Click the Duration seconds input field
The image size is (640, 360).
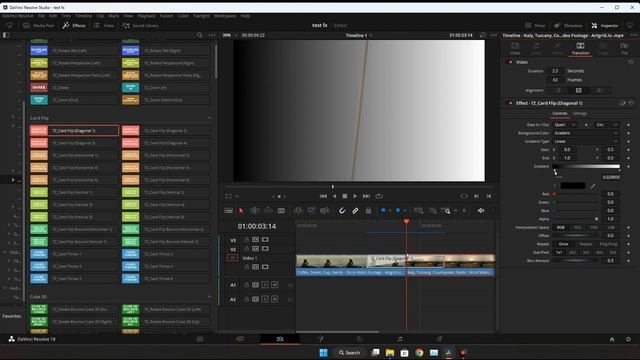coord(555,71)
